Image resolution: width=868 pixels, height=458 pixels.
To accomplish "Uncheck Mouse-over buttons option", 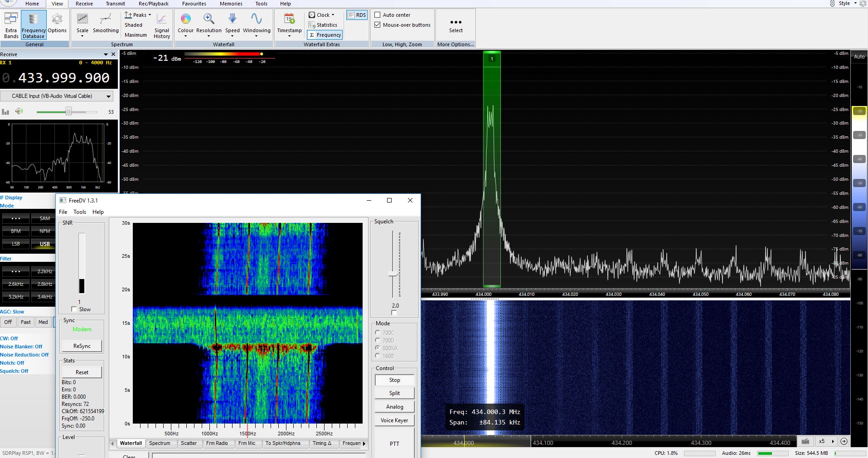I will [x=378, y=25].
